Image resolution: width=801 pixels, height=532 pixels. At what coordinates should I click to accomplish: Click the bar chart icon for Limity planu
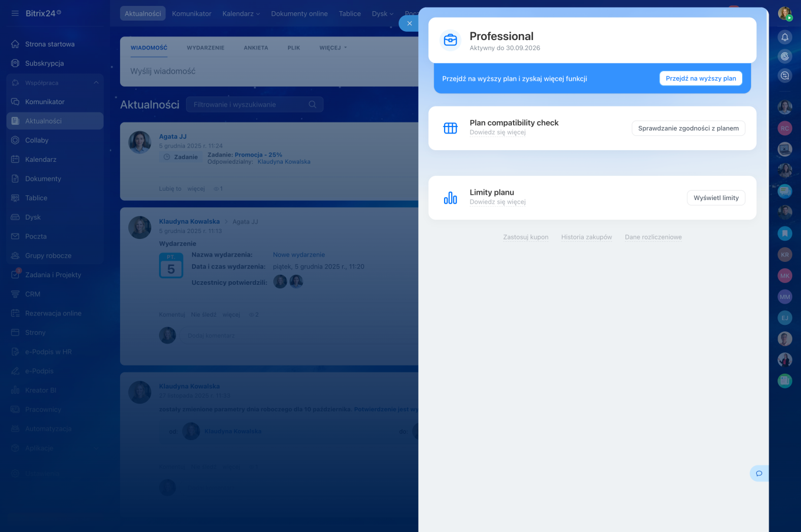pyautogui.click(x=451, y=198)
